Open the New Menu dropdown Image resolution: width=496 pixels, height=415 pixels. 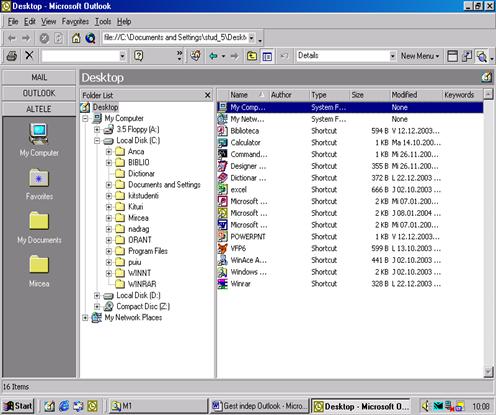click(420, 56)
